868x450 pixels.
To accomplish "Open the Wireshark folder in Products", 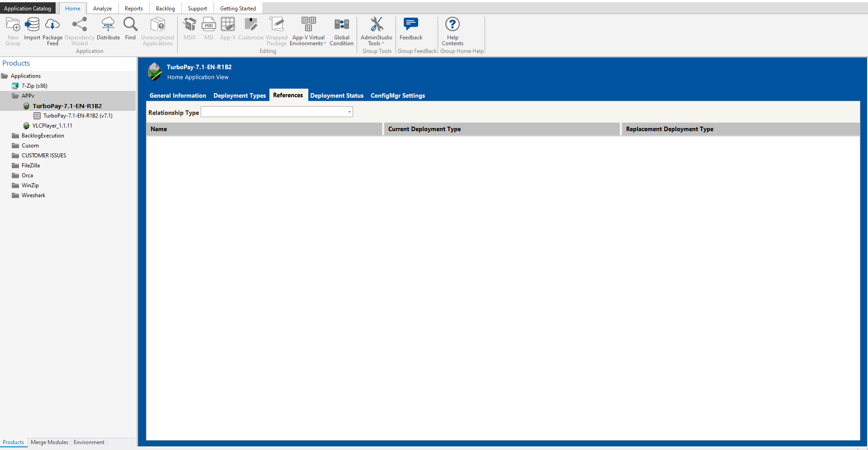I will 33,195.
